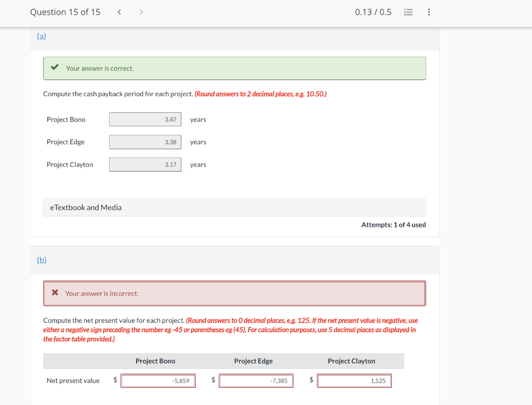Select section label (a)
Image resolution: width=532 pixels, height=405 pixels.
[x=41, y=36]
